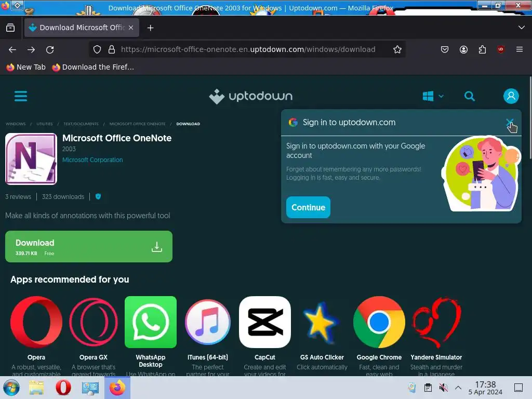532x399 pixels.
Task: Close the Google sign-in popup
Action: coord(510,123)
